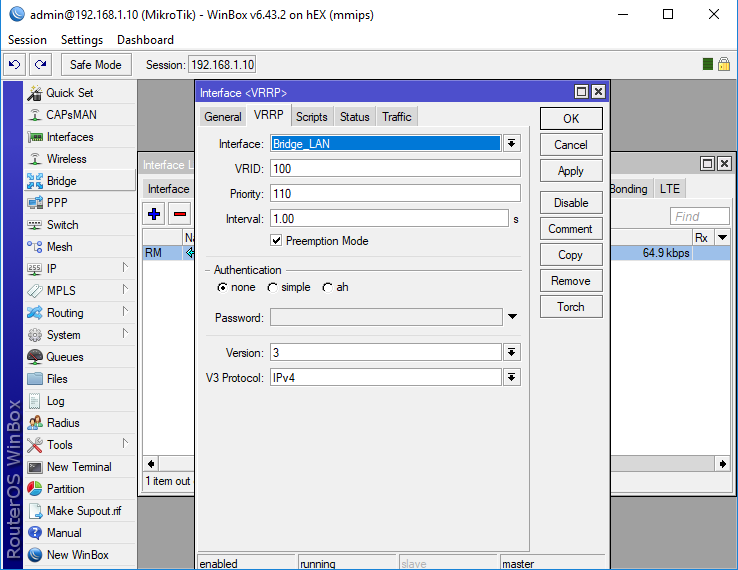Open Radius in sidebar
The width and height of the screenshot is (738, 570).
[x=80, y=423]
